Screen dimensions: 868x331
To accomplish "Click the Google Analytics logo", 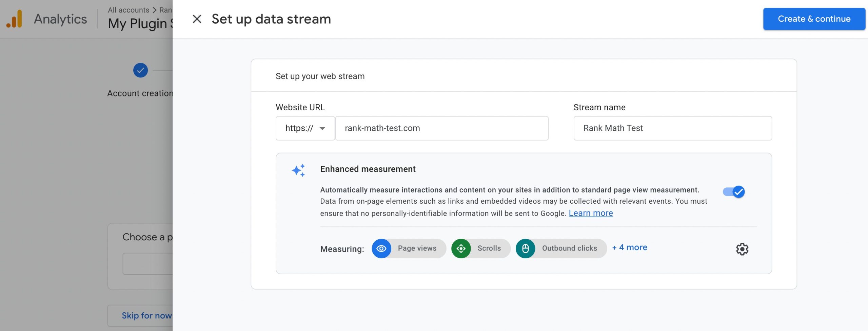I will [14, 19].
